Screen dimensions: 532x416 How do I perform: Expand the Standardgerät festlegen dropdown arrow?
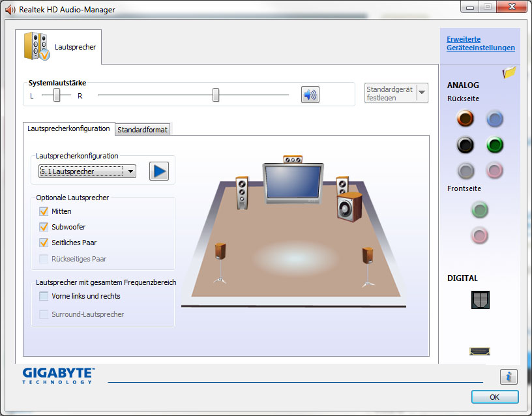click(422, 93)
